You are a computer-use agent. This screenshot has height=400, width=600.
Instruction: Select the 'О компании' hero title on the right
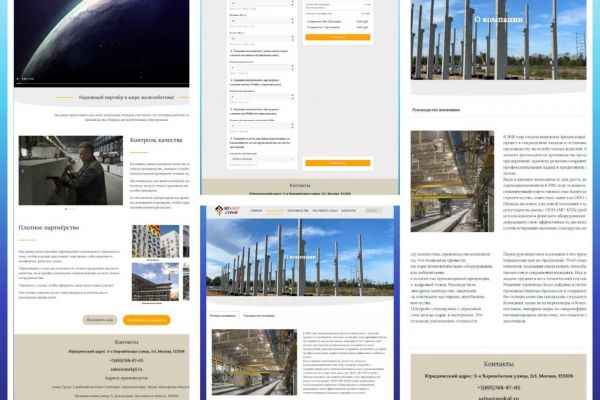pyautogui.click(x=499, y=20)
